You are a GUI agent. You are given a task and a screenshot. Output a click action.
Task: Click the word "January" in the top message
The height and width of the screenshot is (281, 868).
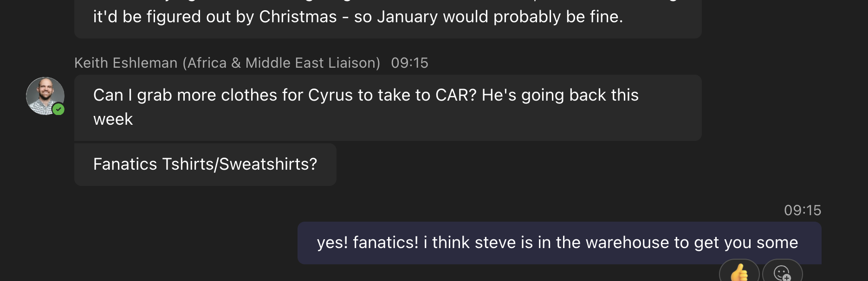[x=408, y=17]
